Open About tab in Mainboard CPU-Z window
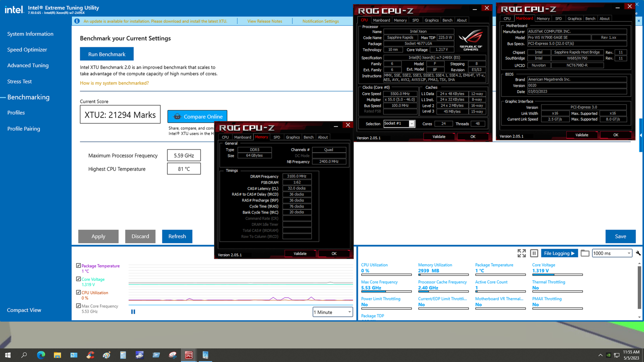Image resolution: width=644 pixels, height=362 pixels. point(604,18)
